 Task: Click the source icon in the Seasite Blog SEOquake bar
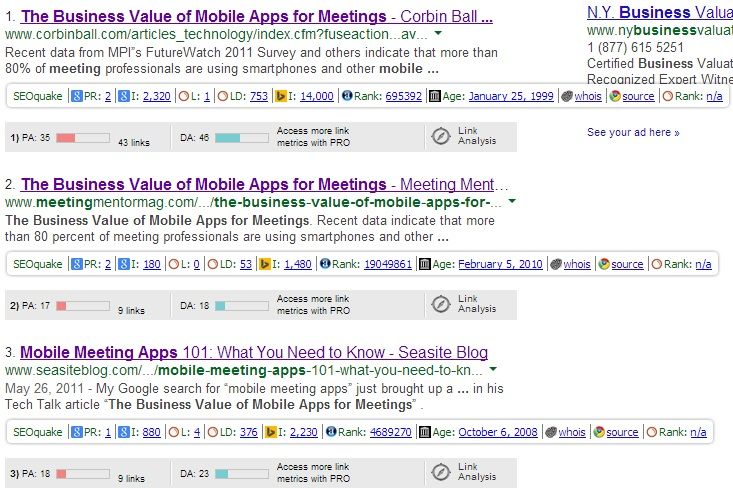click(601, 432)
